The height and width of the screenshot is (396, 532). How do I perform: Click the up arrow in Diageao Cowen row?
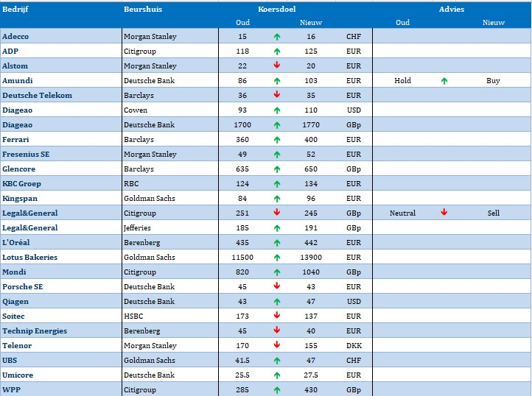(x=277, y=110)
